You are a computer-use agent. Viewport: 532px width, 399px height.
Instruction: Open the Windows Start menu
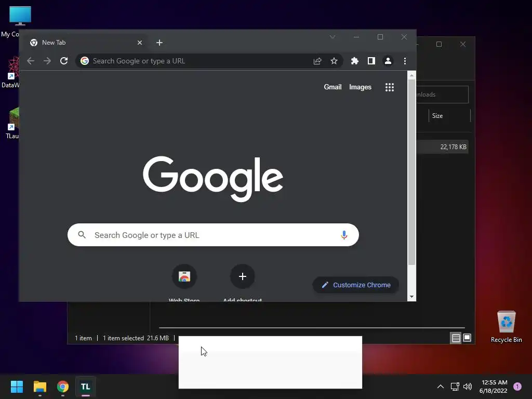[17, 387]
